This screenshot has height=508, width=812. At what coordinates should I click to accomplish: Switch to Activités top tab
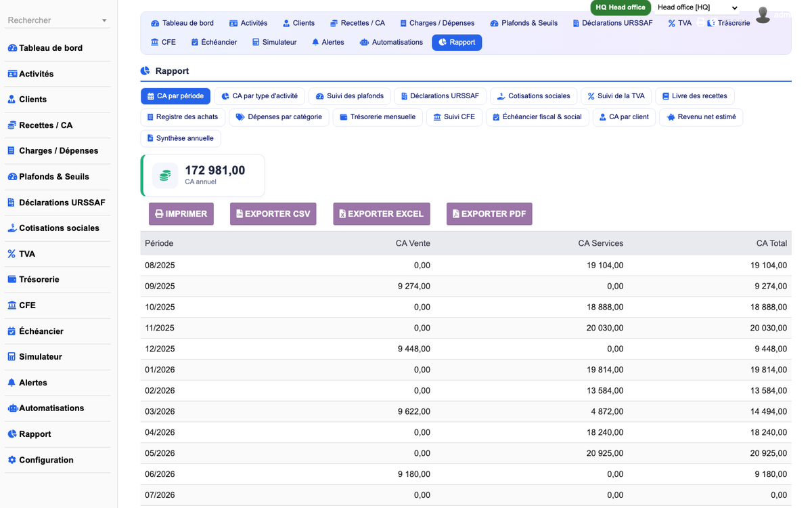click(x=248, y=23)
